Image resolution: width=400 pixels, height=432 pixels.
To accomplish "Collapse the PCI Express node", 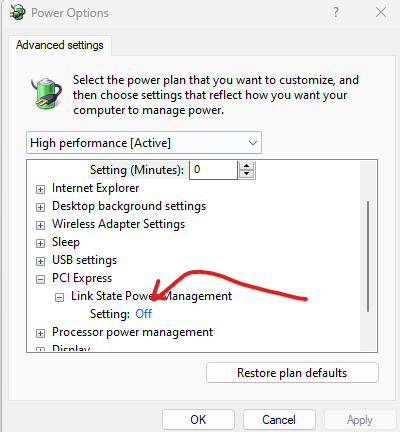I will 40,279.
